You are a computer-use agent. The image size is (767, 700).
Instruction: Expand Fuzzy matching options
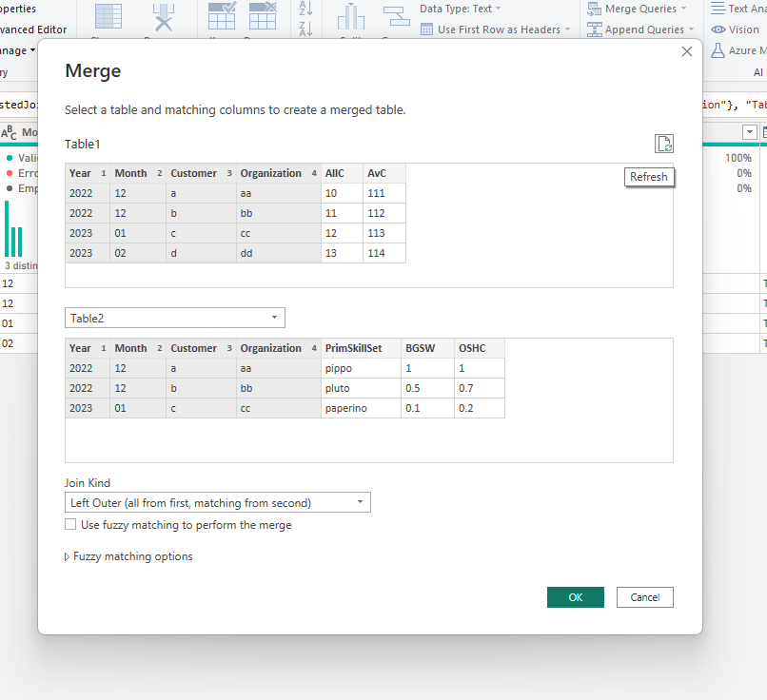pos(128,556)
